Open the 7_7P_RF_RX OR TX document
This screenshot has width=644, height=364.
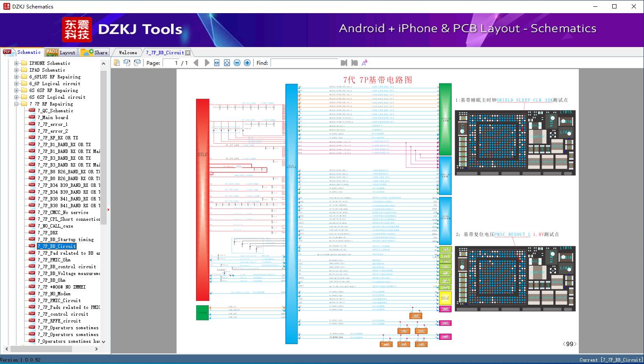coord(58,138)
